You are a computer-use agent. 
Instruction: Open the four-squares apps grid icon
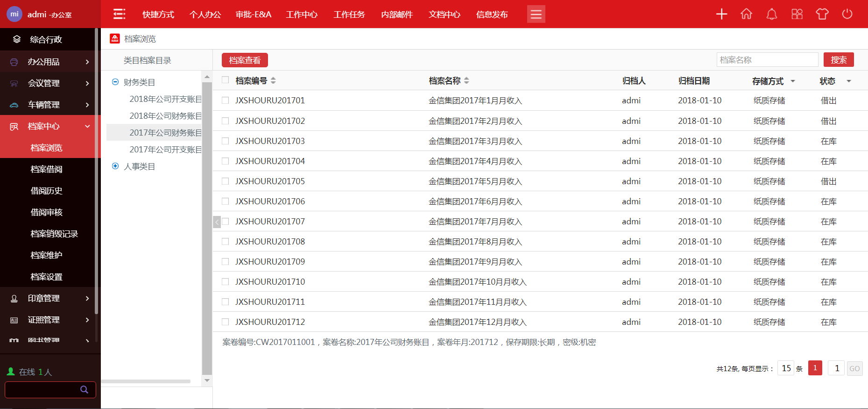(797, 14)
